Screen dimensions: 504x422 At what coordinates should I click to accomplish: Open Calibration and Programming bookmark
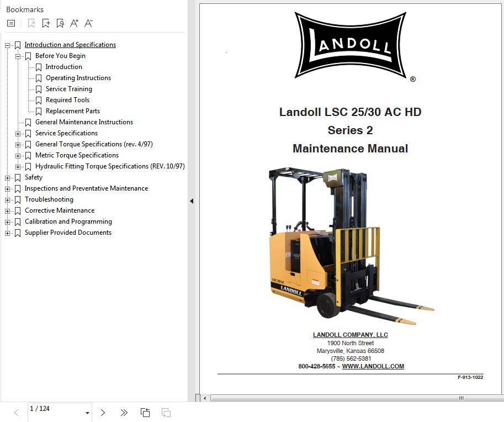click(x=68, y=221)
